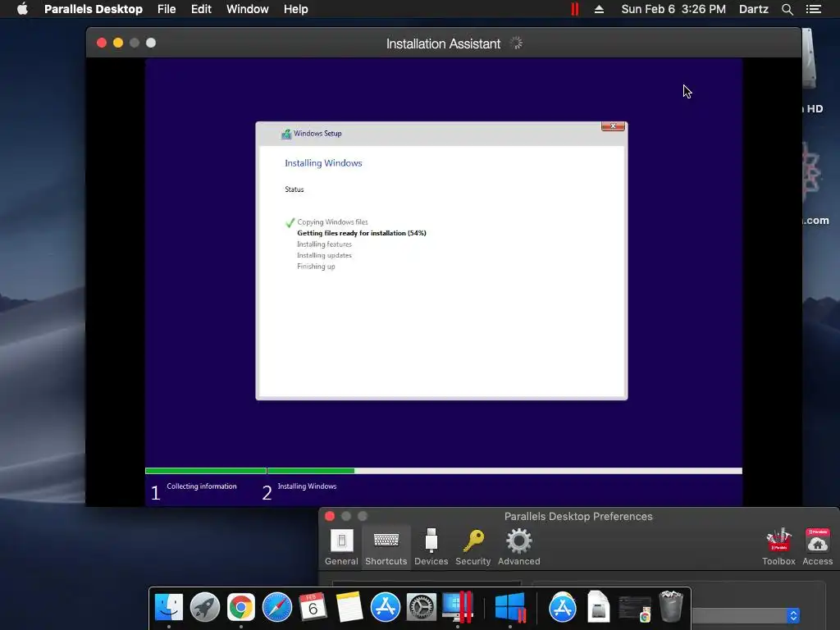Image resolution: width=840 pixels, height=630 pixels.
Task: Select the Devices preferences tab
Action: (431, 547)
